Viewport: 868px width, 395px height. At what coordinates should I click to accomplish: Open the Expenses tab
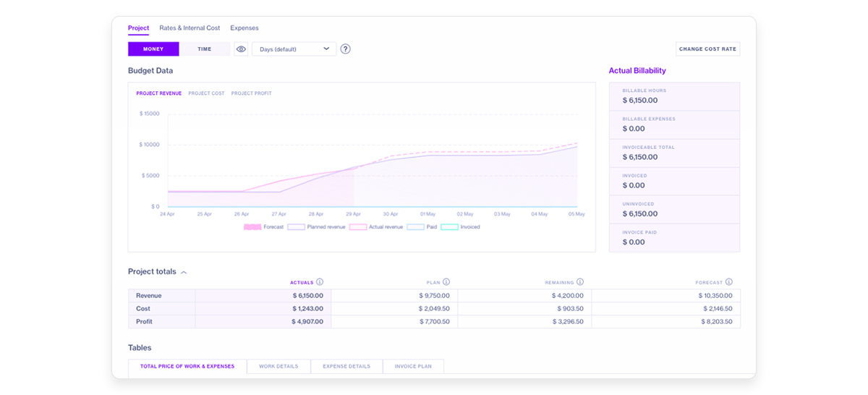pos(244,27)
